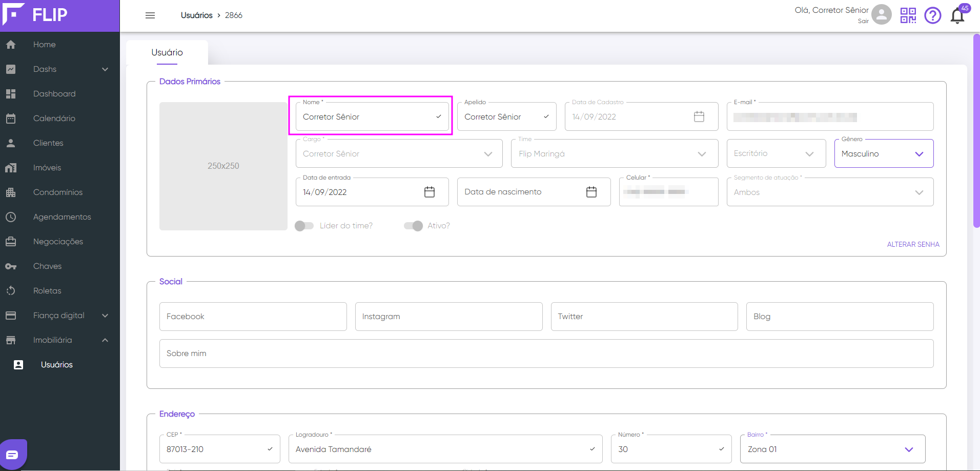
Task: Click the Blog input field
Action: pyautogui.click(x=840, y=317)
